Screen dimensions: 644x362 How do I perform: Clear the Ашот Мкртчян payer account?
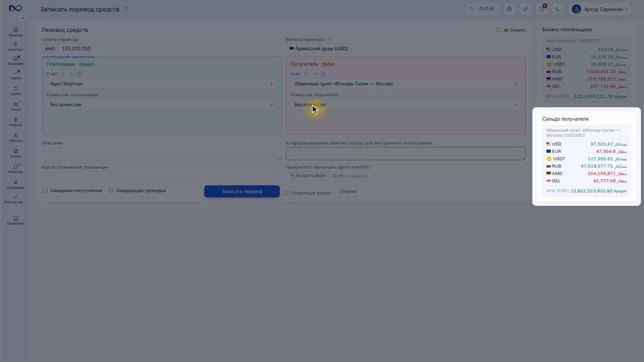[271, 84]
